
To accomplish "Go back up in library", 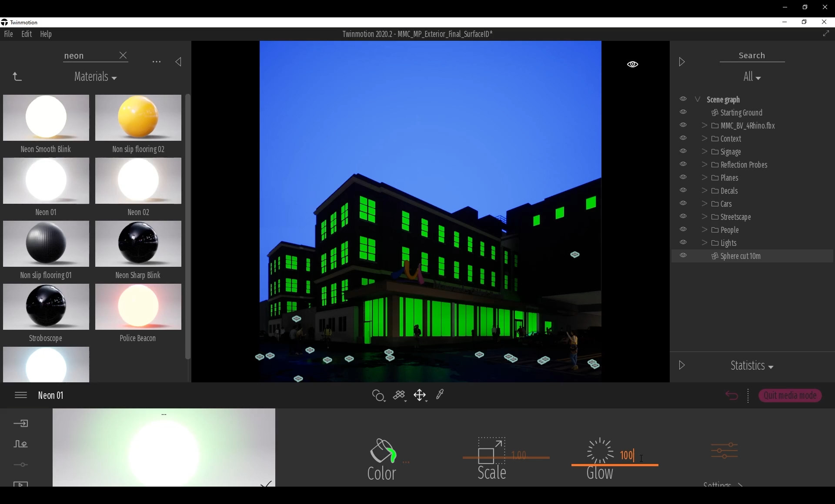I will coord(17,77).
